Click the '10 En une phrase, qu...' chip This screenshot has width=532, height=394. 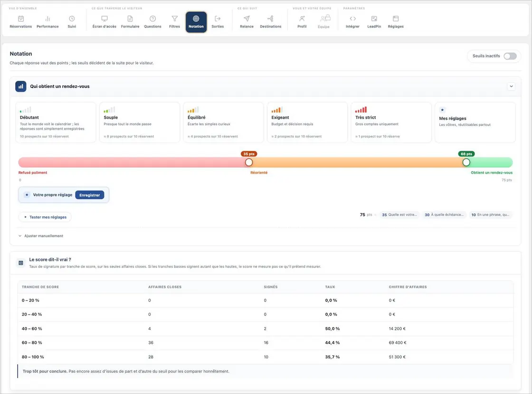[x=490, y=215]
